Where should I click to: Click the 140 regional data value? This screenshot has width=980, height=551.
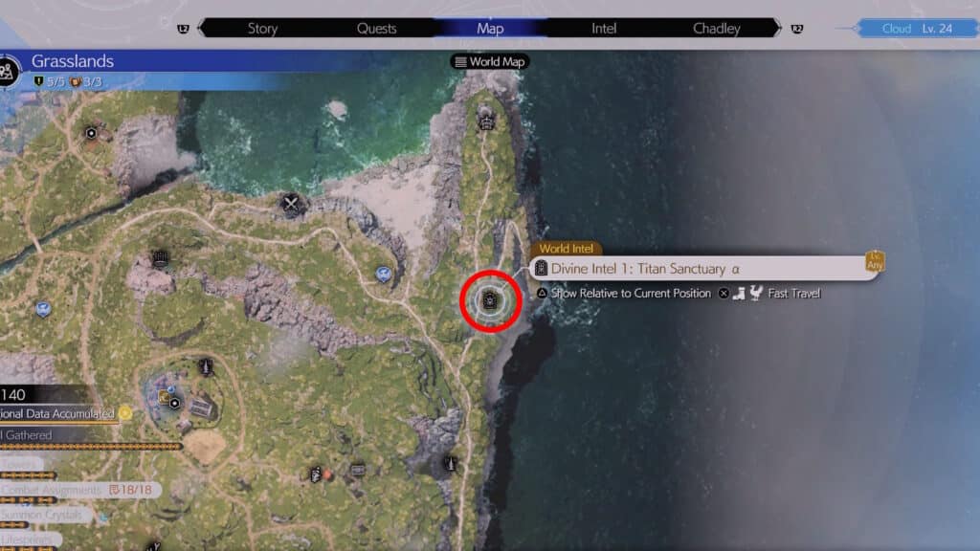pyautogui.click(x=13, y=395)
